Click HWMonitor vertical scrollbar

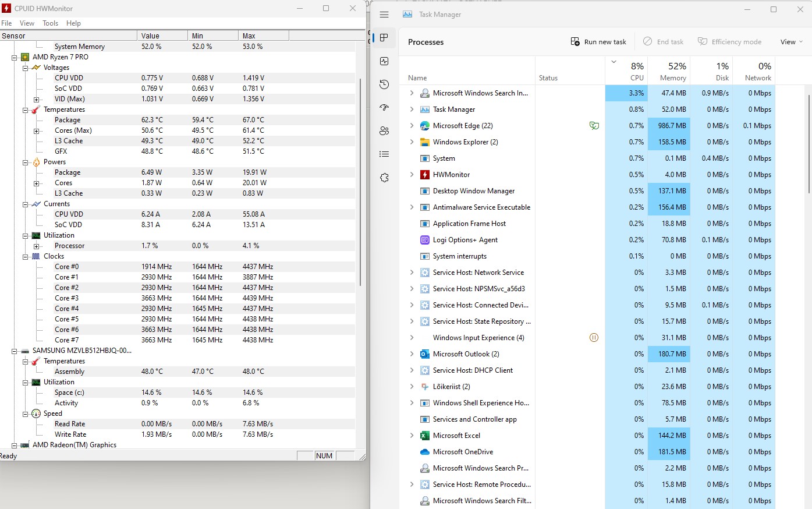pyautogui.click(x=361, y=182)
